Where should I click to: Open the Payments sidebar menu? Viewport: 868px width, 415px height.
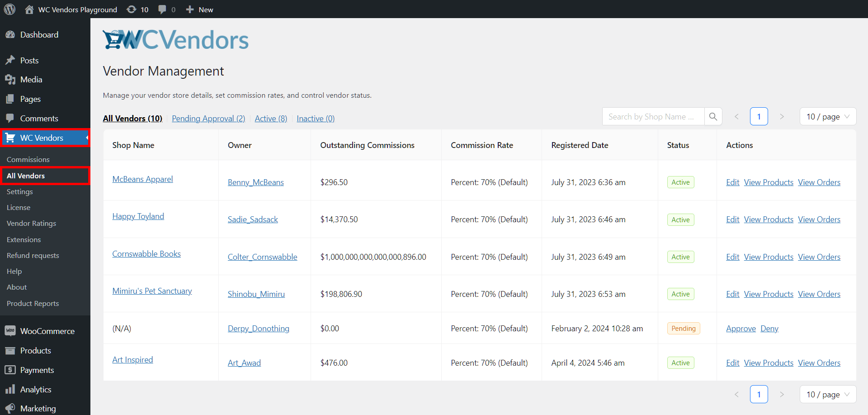[37, 370]
